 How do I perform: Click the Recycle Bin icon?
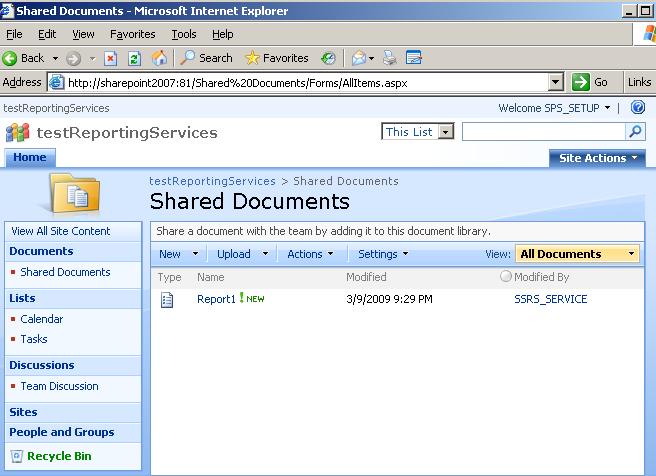(x=16, y=456)
